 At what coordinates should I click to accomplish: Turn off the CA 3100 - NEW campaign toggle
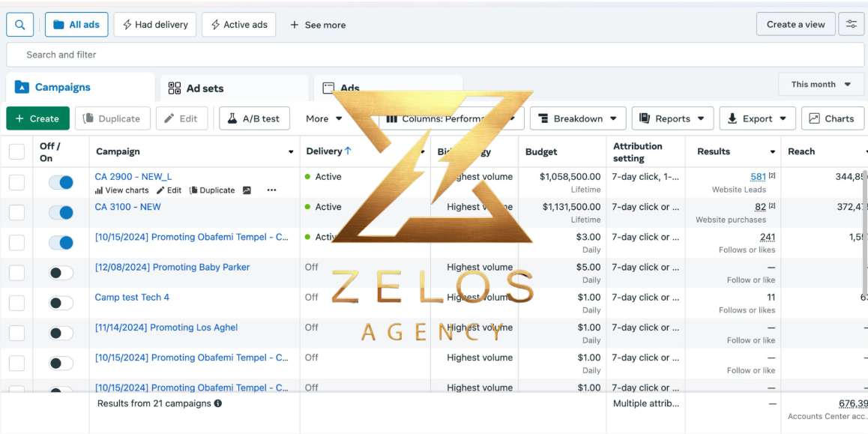pyautogui.click(x=61, y=213)
